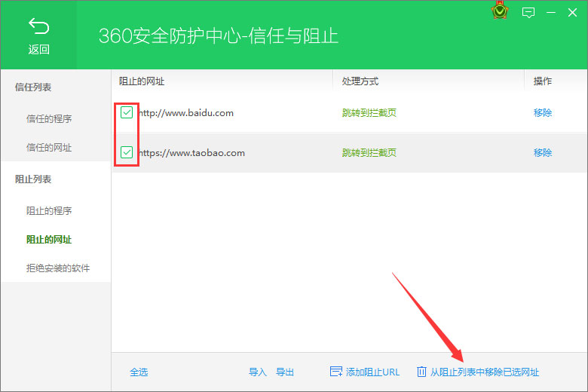Click the 导出 export link
Screen dimensions: 588x392
285,372
